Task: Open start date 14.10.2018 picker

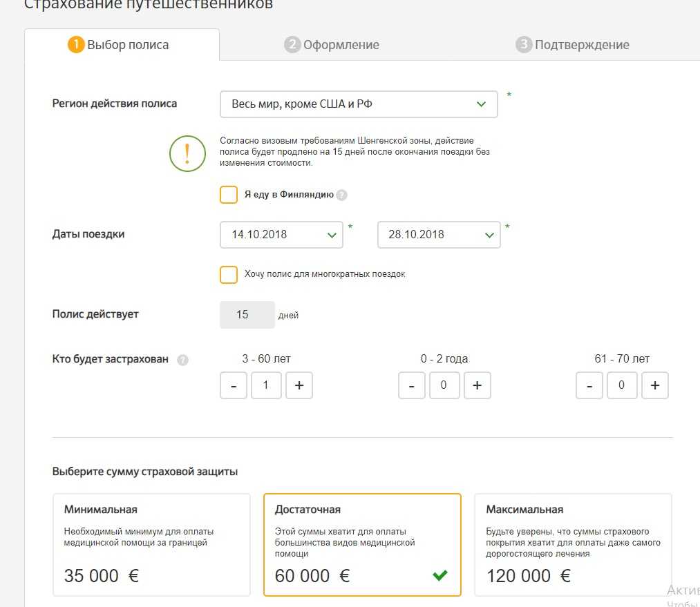Action: coord(281,235)
